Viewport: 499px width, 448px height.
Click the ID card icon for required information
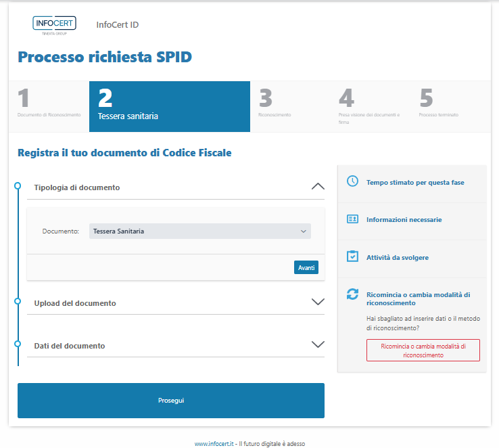(352, 219)
